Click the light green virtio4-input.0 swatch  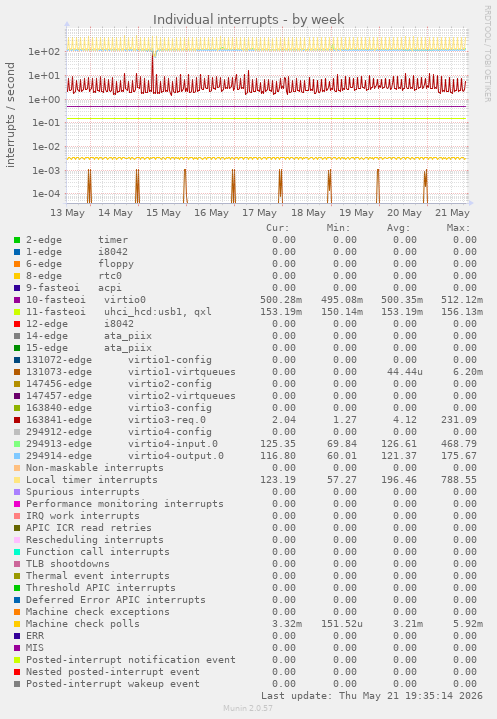pyautogui.click(x=17, y=444)
